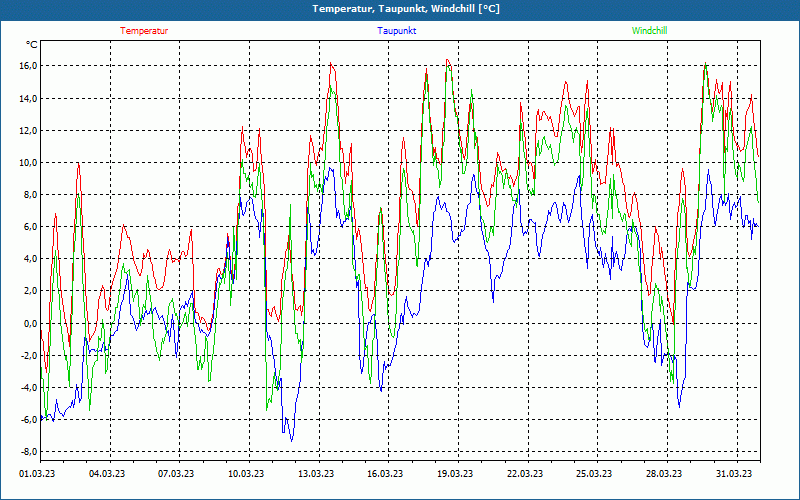
Task: Click the -6,0 y-axis value
Action: pyautogui.click(x=28, y=419)
